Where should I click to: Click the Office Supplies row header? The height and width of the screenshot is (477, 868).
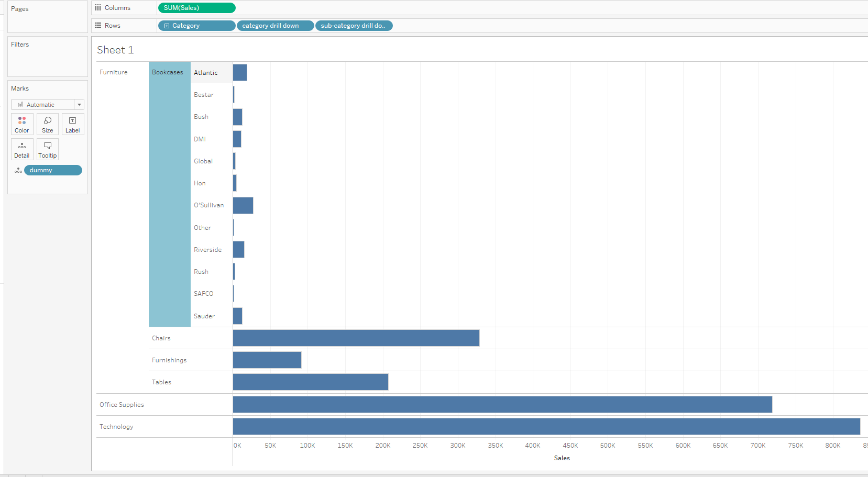pos(122,405)
